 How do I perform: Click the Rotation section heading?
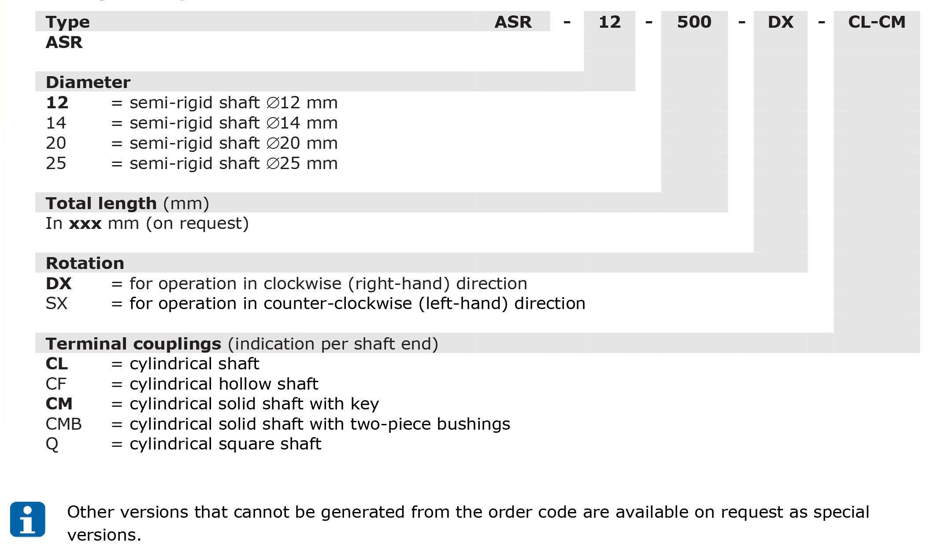pos(85,263)
